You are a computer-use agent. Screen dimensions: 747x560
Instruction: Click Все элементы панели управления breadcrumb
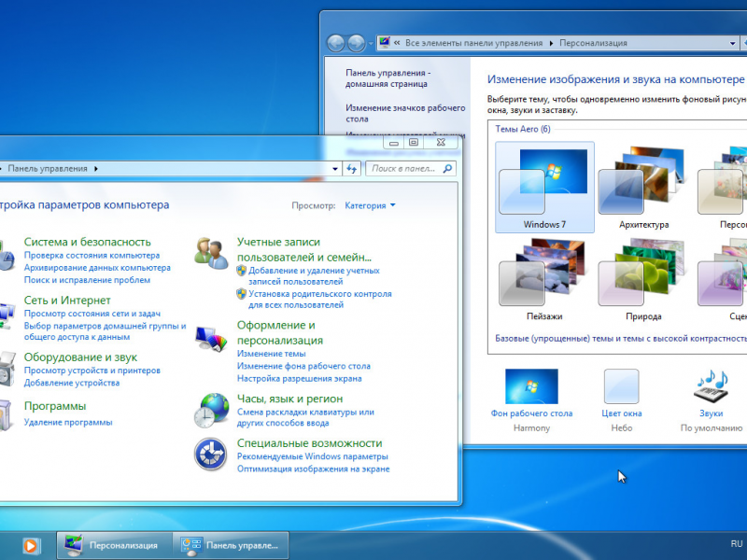pos(474,43)
